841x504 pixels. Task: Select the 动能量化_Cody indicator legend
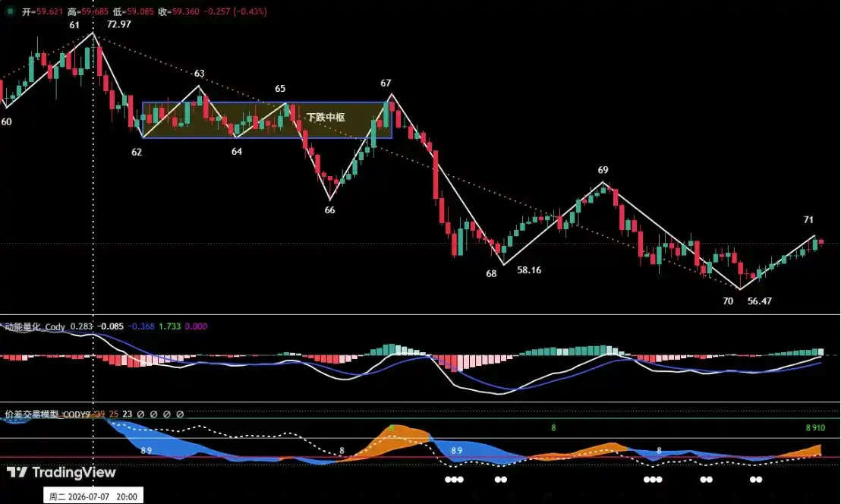(35, 326)
